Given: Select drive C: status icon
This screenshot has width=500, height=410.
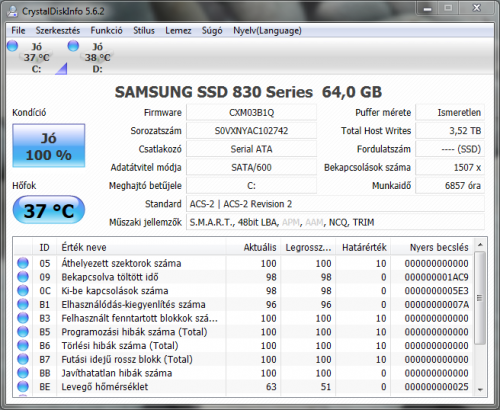Looking at the screenshot, I should [12, 46].
